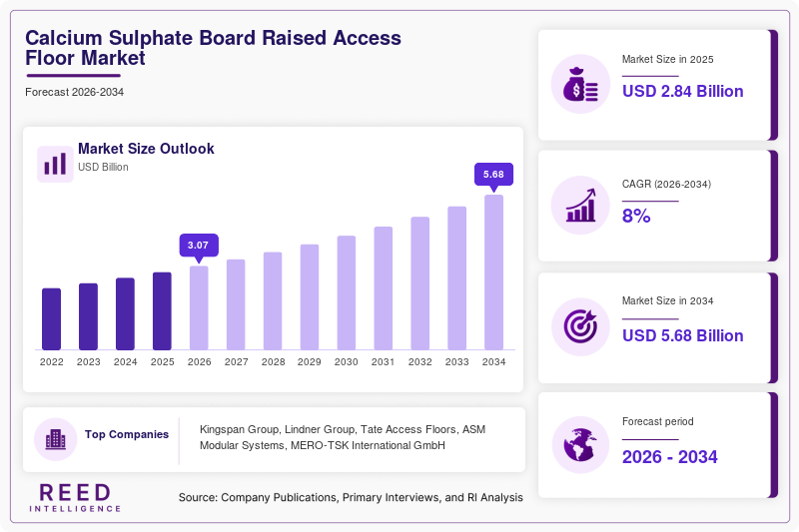Image resolution: width=799 pixels, height=532 pixels.
Task: Click the Market Size Outlook heading
Action: [146, 149]
